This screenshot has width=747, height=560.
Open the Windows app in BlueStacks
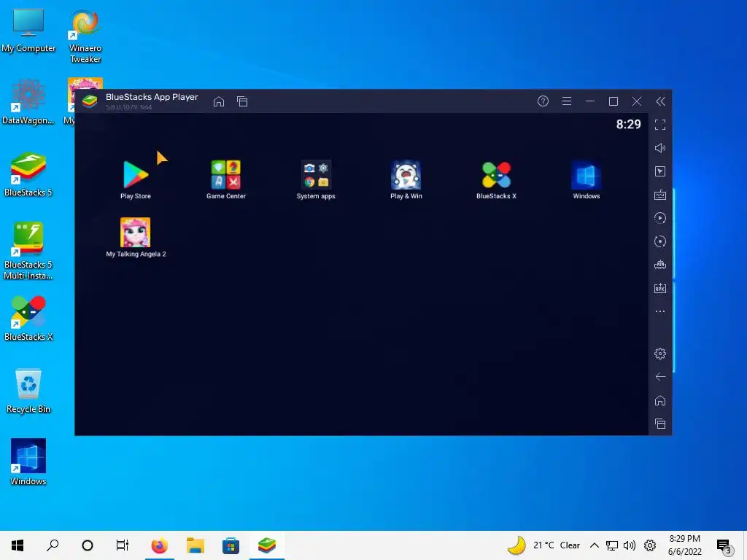(586, 179)
